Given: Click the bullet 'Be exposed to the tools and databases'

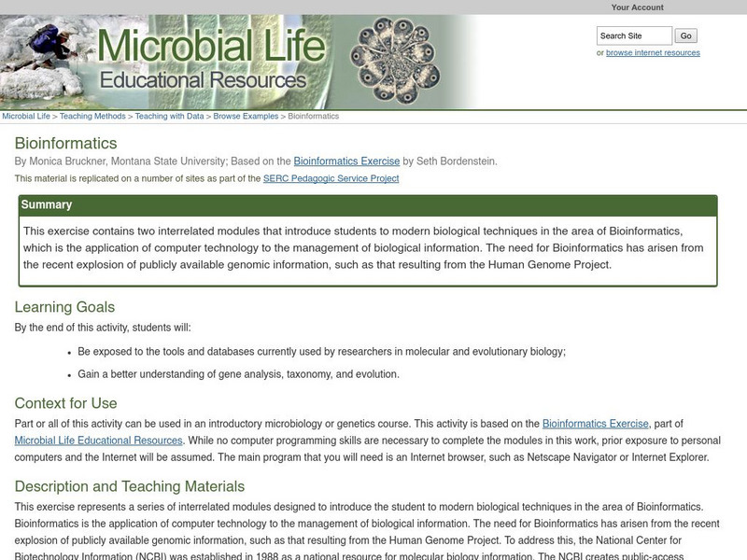Looking at the screenshot, I should pos(321,352).
